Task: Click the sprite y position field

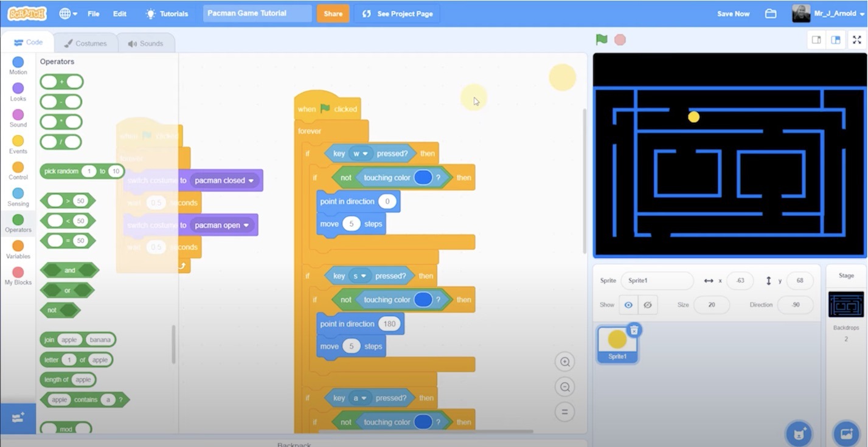Action: click(800, 281)
